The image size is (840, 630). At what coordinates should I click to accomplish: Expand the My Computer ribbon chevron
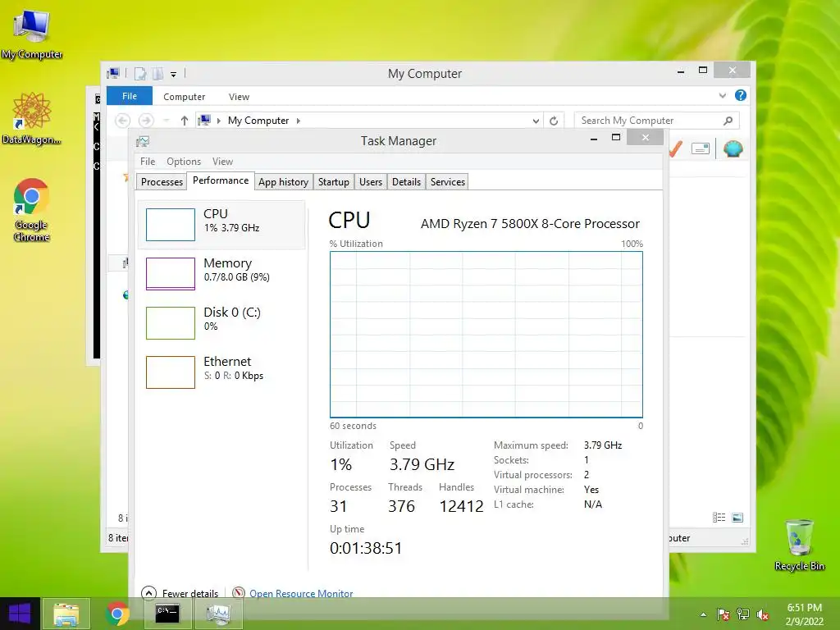[x=722, y=95]
